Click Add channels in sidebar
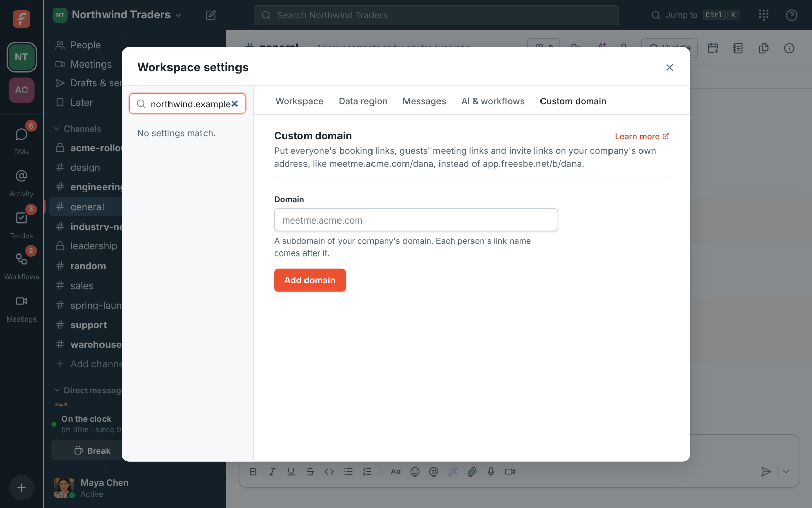The width and height of the screenshot is (812, 508). pos(85,364)
